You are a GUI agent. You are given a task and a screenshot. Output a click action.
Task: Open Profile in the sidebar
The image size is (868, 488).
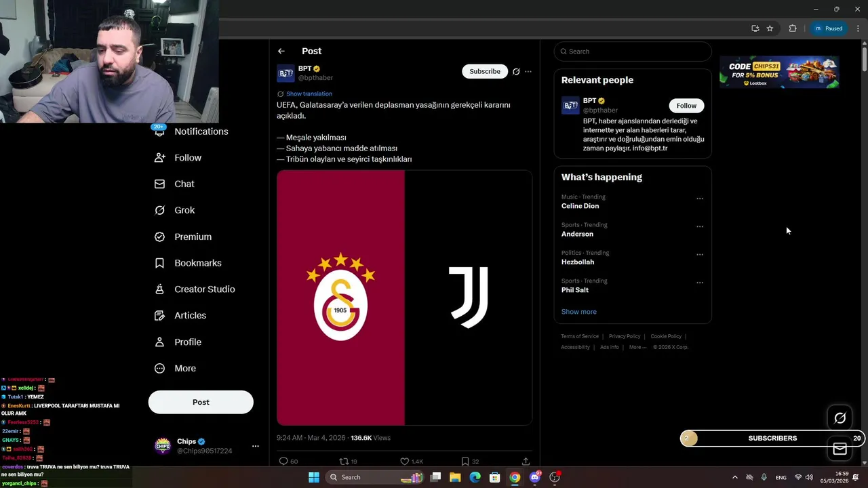click(x=178, y=342)
